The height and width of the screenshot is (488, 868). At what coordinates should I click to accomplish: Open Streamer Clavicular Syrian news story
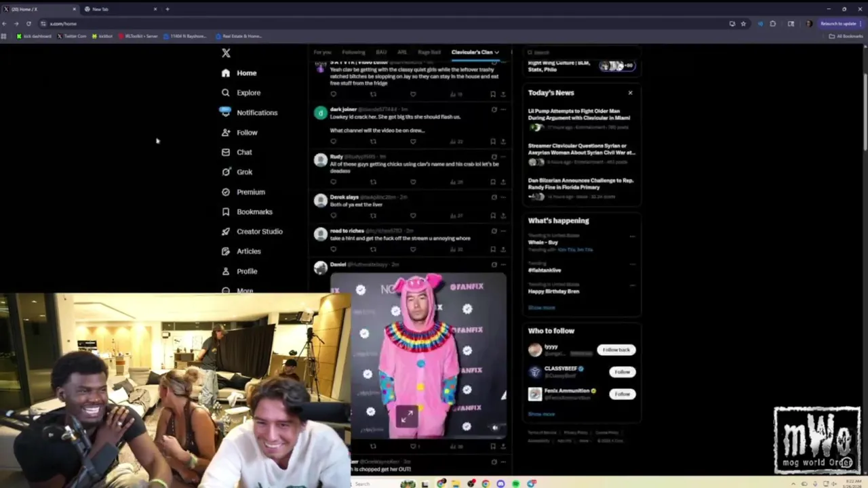tap(580, 154)
